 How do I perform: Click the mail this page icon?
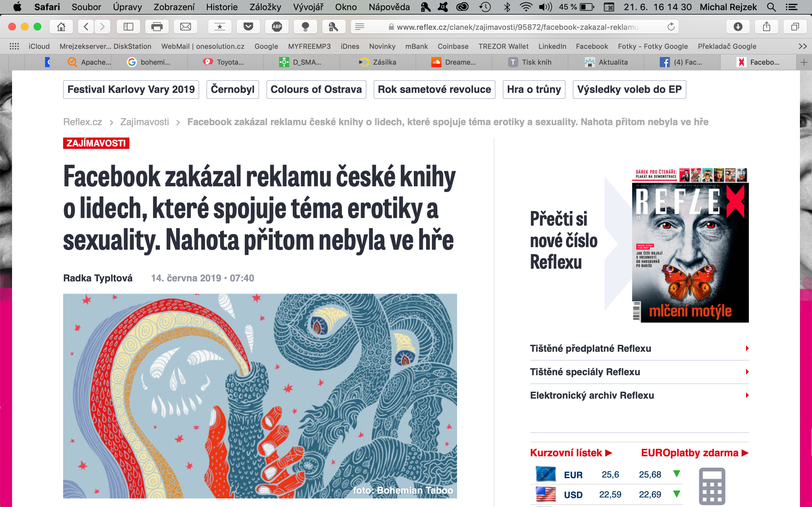click(185, 27)
